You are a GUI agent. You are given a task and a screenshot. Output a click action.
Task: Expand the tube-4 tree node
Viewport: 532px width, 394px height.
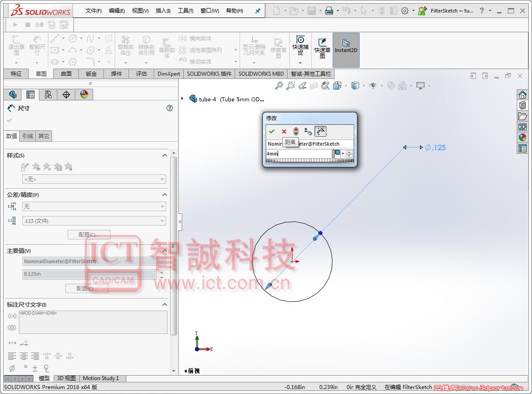pos(182,99)
